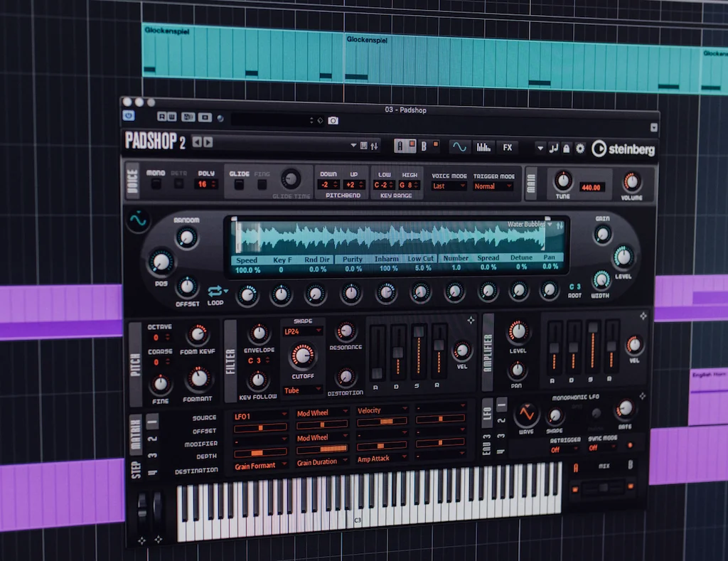Screen dimensions: 728x561
Task: Click the grain oscillator wave icon beside Random
Action: pos(139,220)
